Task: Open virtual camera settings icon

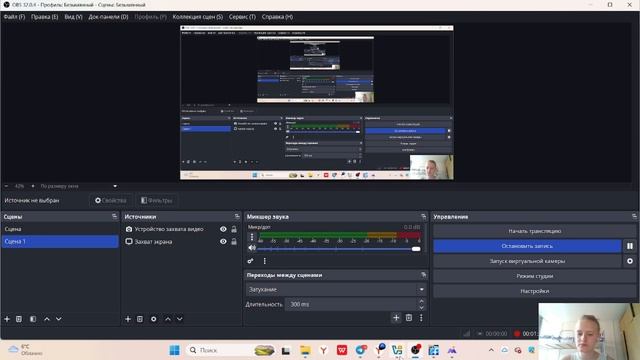Action: point(630,261)
